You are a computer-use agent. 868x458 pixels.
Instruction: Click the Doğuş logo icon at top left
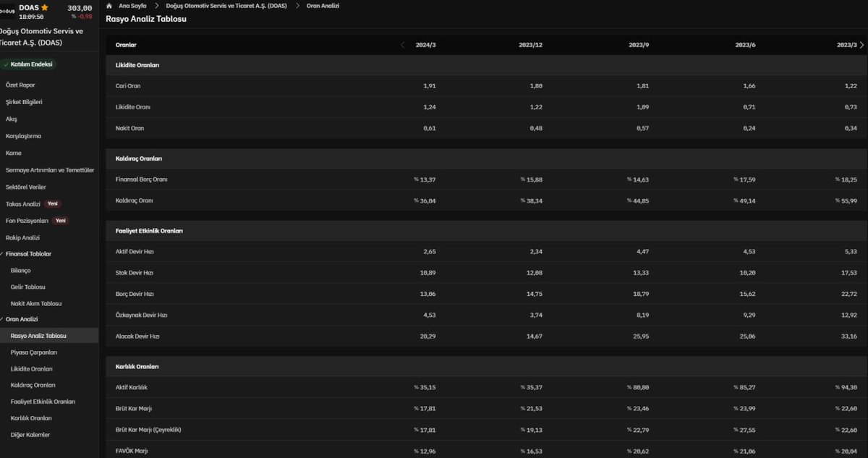[x=8, y=11]
